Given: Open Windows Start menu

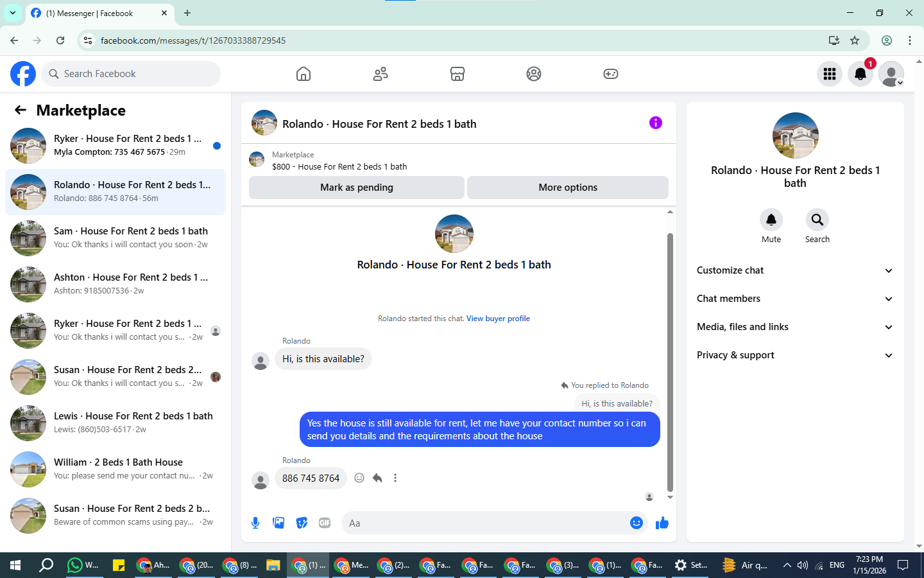Looking at the screenshot, I should tap(15, 565).
